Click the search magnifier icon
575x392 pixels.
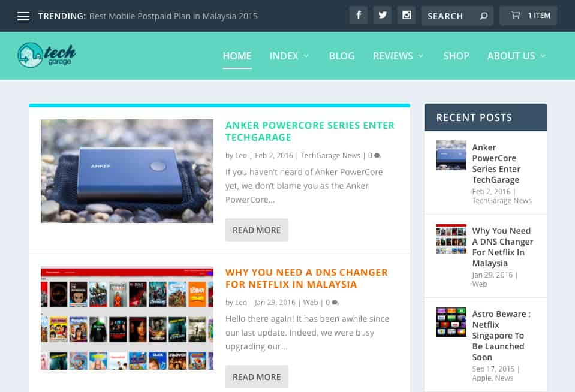[483, 16]
